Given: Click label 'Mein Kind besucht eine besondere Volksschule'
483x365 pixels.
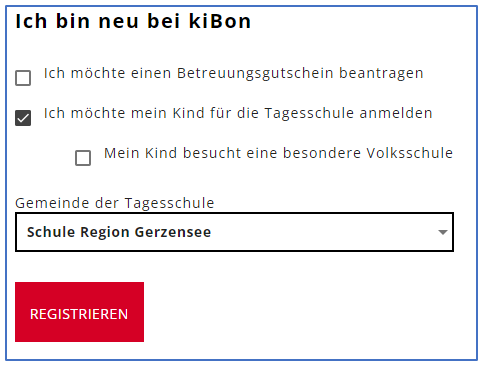Looking at the screenshot, I should pyautogui.click(x=278, y=154).
